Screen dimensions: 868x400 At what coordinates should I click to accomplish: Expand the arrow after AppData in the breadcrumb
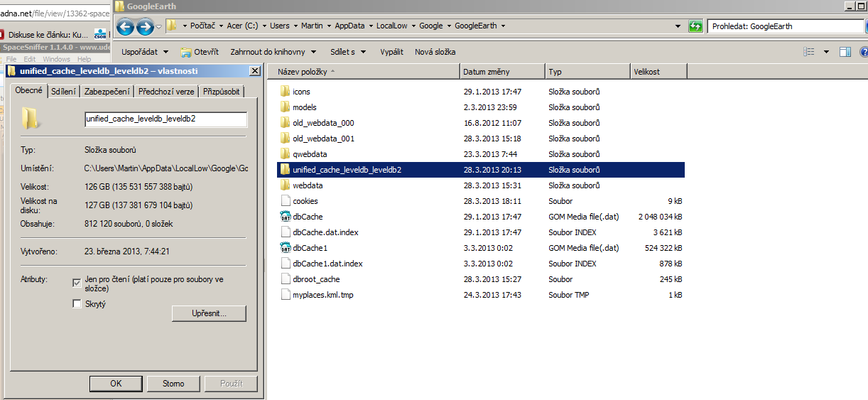(370, 26)
